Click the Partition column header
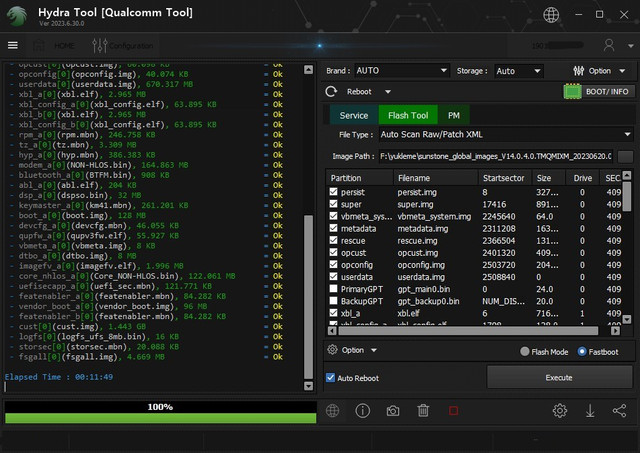The width and height of the screenshot is (640, 453). [x=359, y=178]
